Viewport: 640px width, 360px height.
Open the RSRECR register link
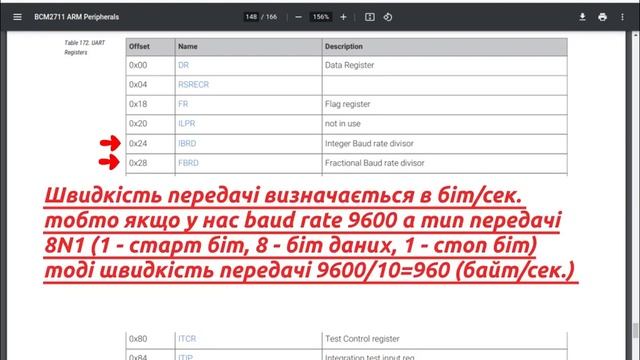click(193, 84)
